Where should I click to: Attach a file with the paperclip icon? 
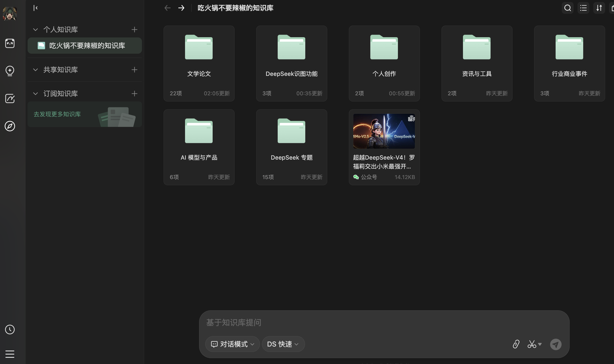coord(516,344)
